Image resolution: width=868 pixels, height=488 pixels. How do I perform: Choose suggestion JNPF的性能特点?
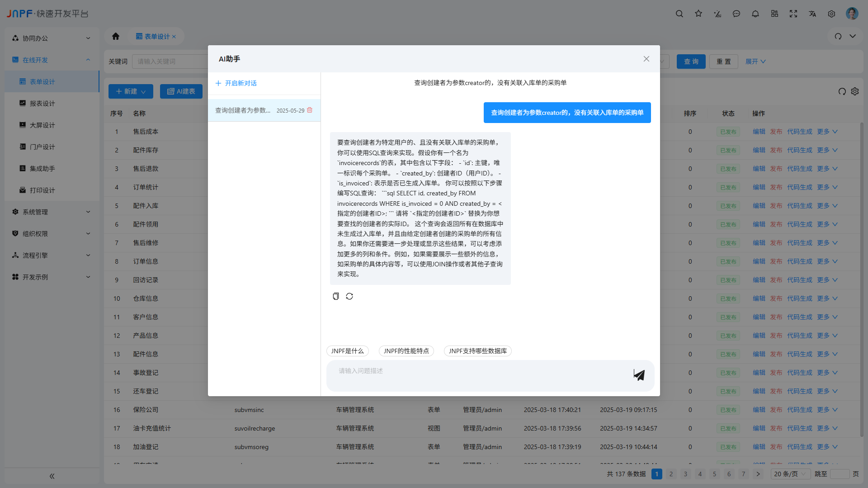406,351
